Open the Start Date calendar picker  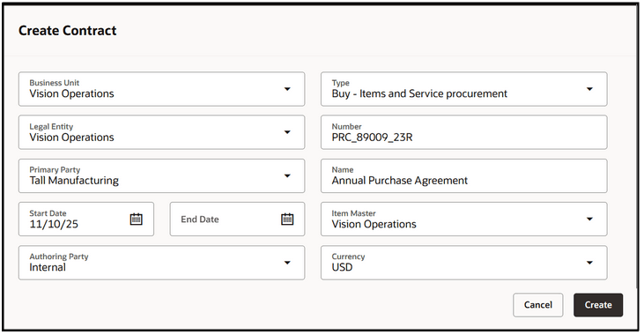[137, 220]
